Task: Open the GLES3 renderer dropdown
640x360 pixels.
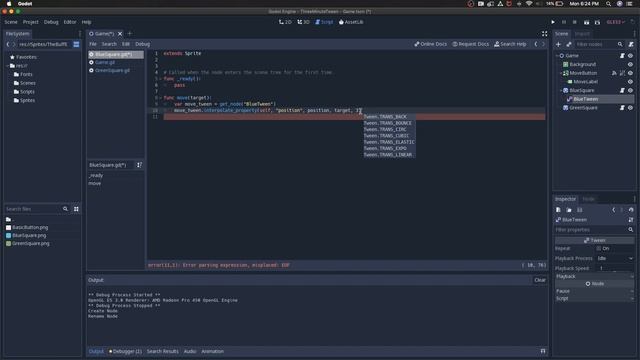Action: tap(616, 22)
